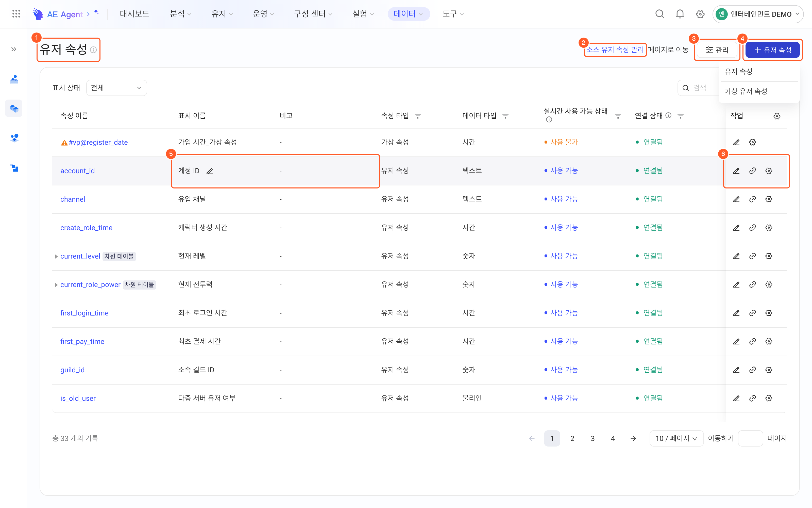Expand the current_role_power row
The width and height of the screenshot is (812, 508).
click(x=56, y=285)
